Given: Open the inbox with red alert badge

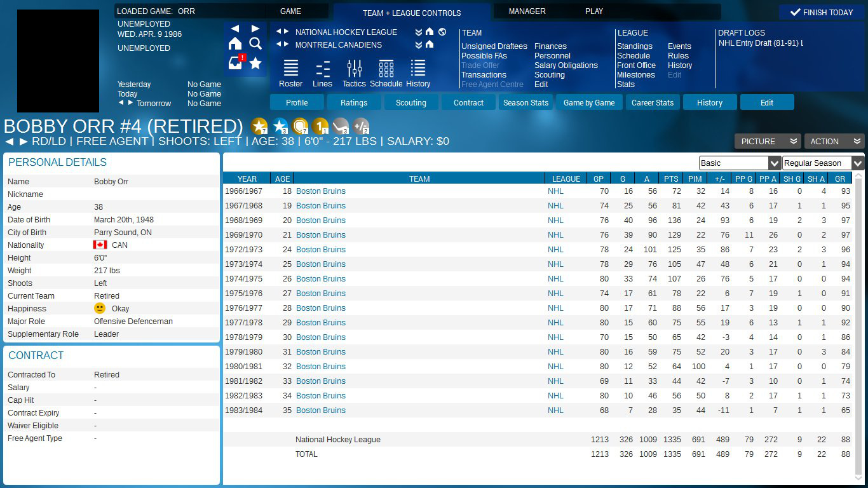Looking at the screenshot, I should (x=236, y=62).
